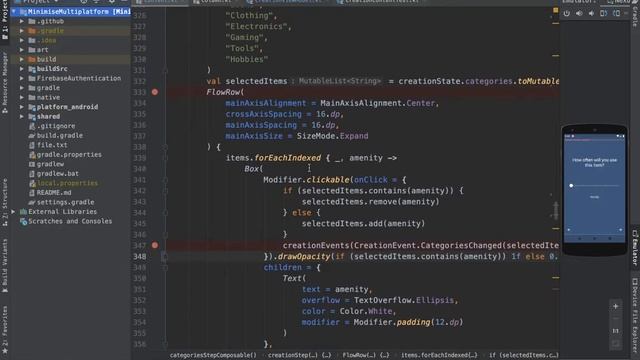This screenshot has height=360, width=640.
Task: Select the .idea folder
Action: [x=47, y=40]
